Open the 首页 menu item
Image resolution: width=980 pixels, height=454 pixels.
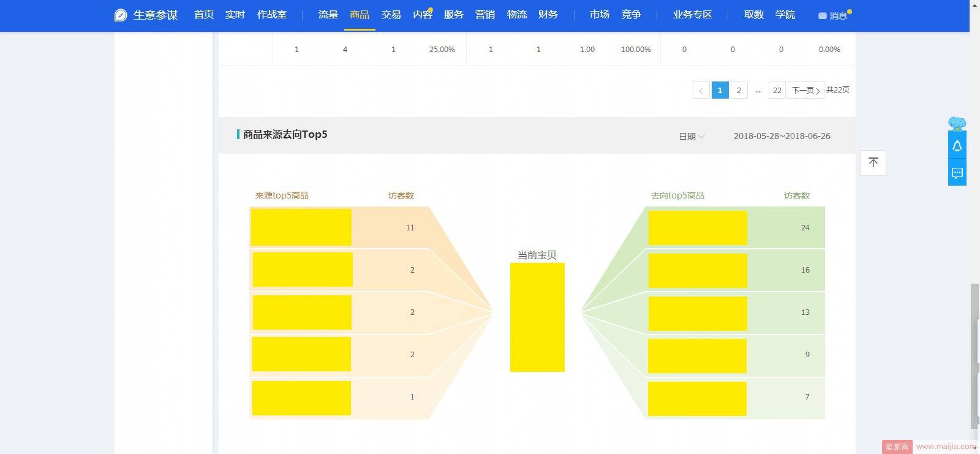click(x=204, y=15)
